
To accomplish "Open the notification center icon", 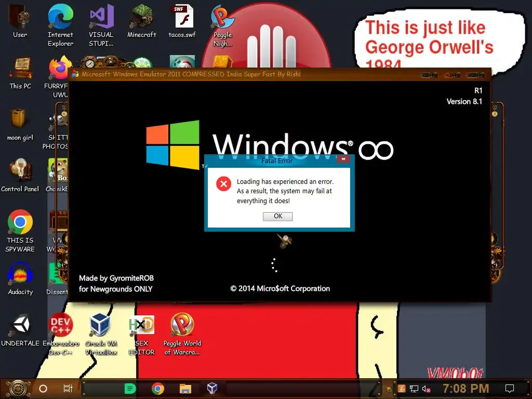I will click(510, 389).
